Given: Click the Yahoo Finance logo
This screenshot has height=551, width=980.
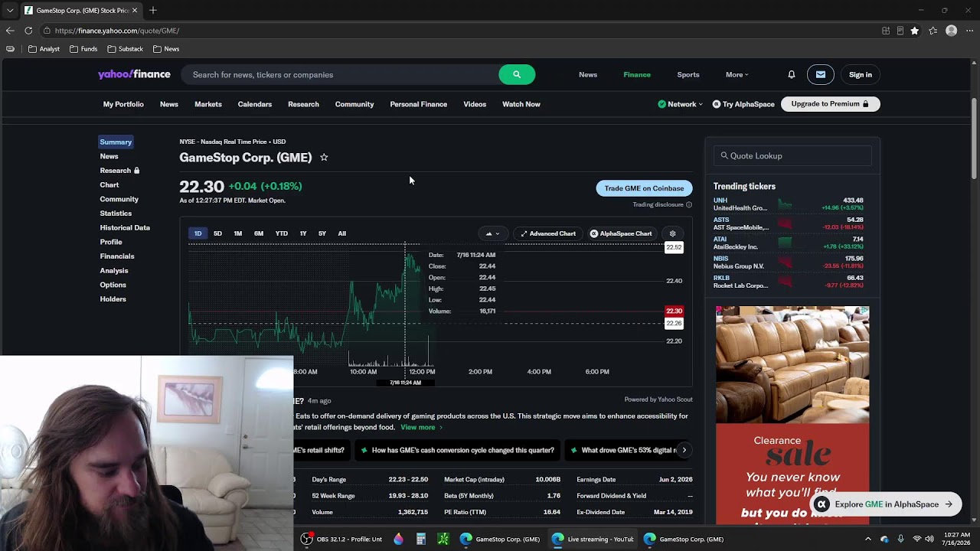Looking at the screenshot, I should click(x=134, y=74).
